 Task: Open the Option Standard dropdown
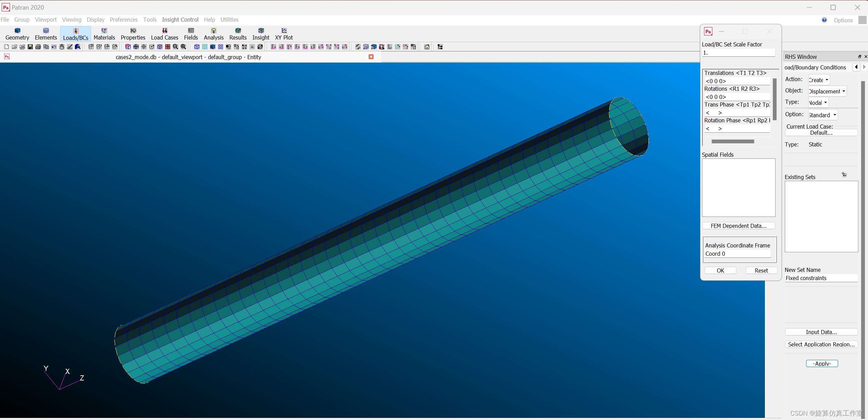(823, 115)
